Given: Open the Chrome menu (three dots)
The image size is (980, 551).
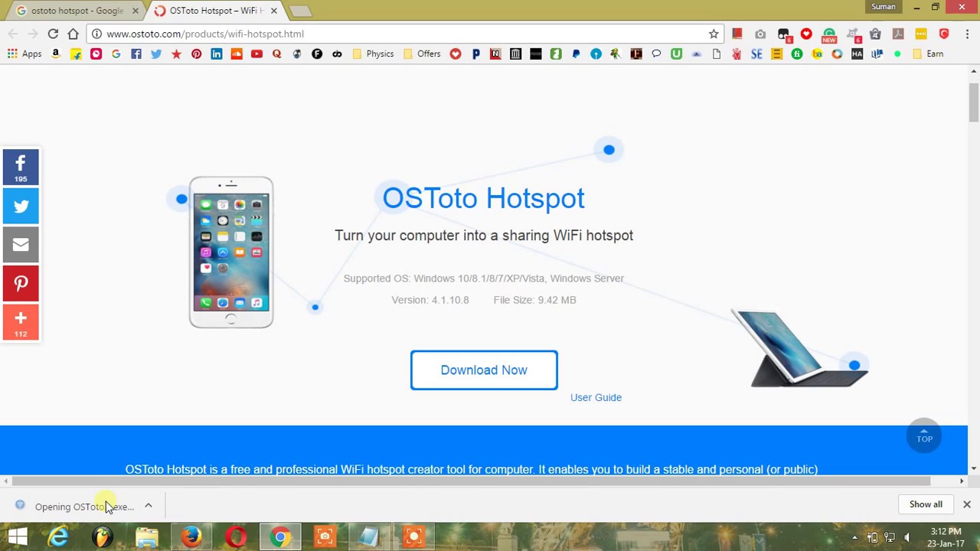Looking at the screenshot, I should tap(968, 34).
